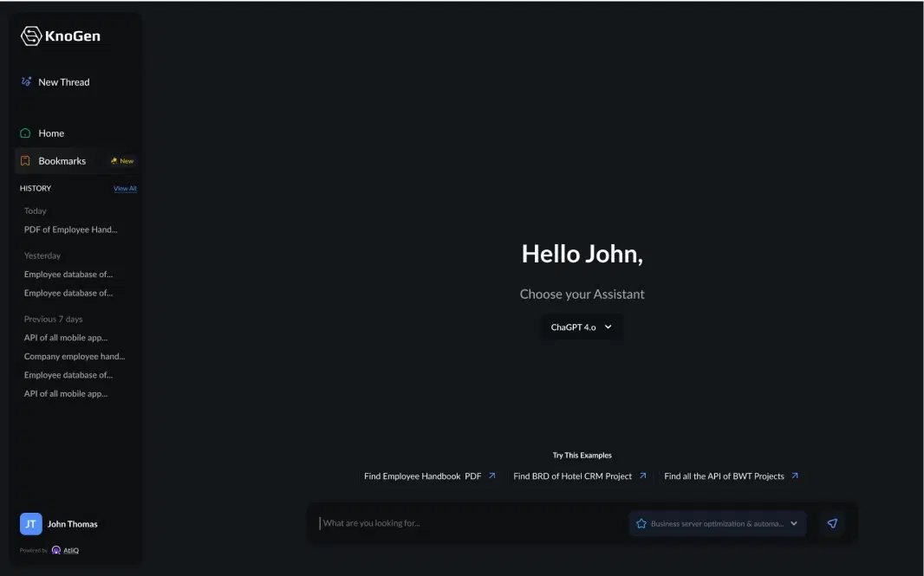
Task: Expand the Business server optimization dropdown
Action: pos(793,523)
